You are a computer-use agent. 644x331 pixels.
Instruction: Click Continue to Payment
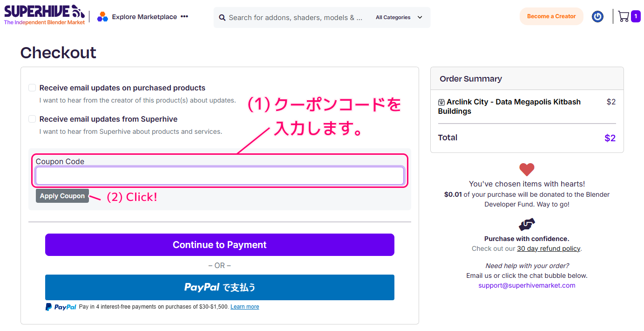click(x=219, y=245)
